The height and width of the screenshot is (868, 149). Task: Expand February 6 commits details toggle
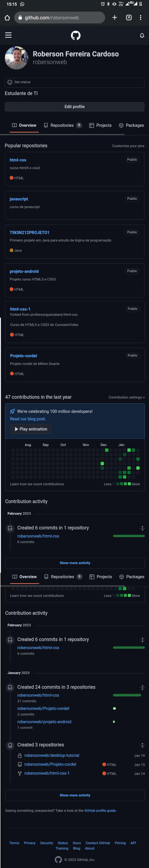point(142,528)
